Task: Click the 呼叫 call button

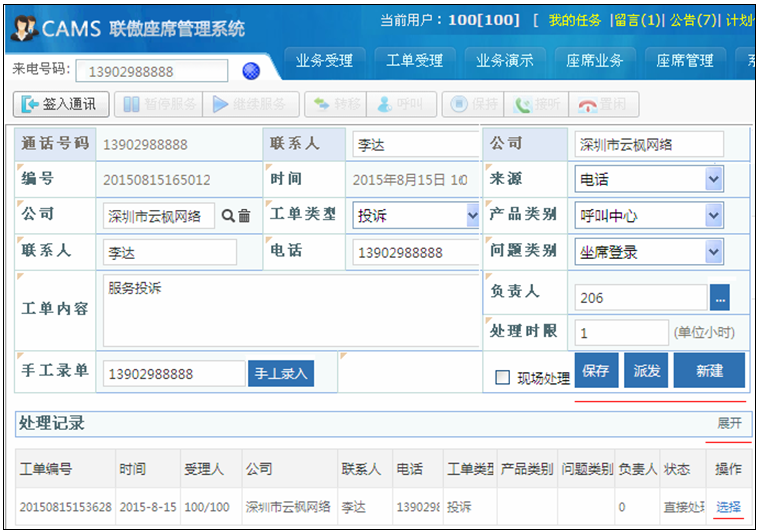Action: [x=400, y=103]
